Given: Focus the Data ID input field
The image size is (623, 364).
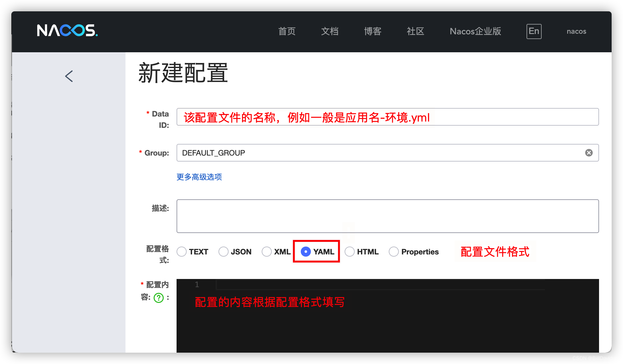Looking at the screenshot, I should click(x=387, y=117).
